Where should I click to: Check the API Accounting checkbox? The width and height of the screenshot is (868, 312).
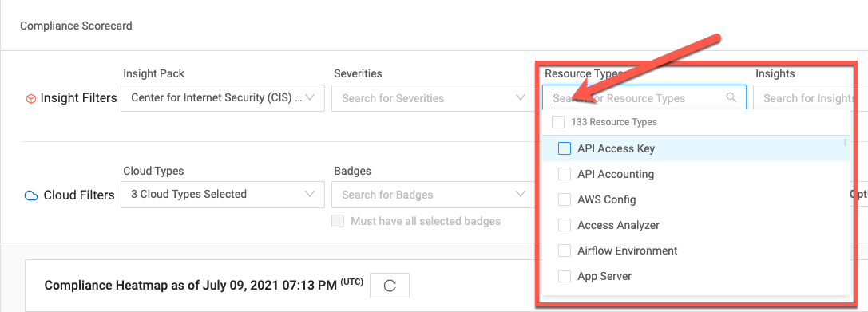[564, 174]
